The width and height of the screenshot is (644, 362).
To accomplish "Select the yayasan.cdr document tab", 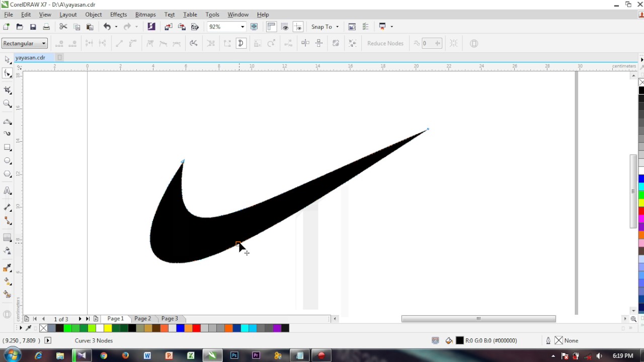I will point(31,57).
